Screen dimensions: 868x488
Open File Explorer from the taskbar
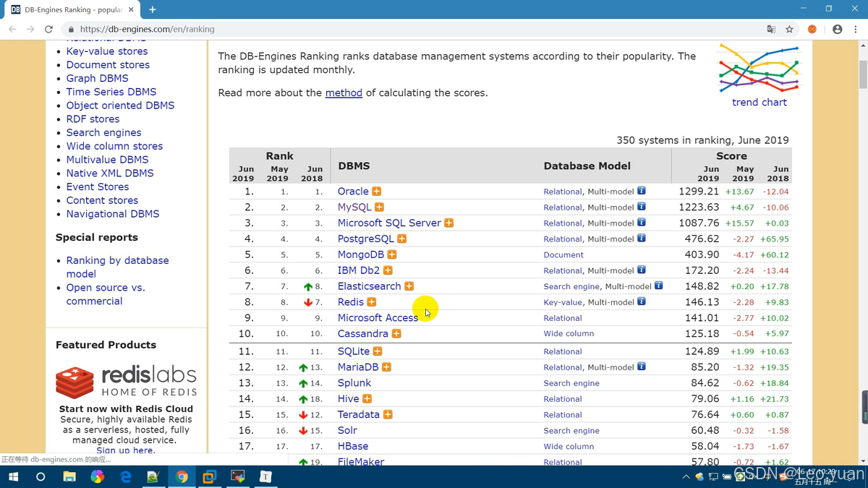69,476
